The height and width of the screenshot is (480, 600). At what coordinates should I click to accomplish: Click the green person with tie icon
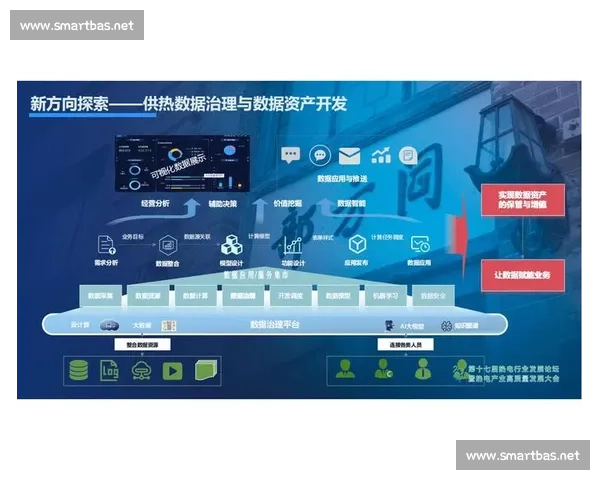pos(423,369)
